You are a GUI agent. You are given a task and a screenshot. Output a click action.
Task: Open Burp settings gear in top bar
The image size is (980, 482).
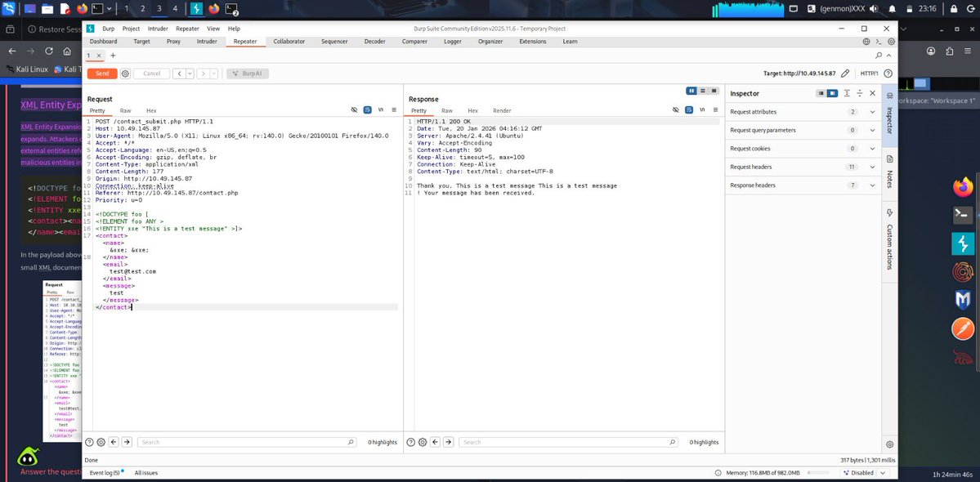891,42
